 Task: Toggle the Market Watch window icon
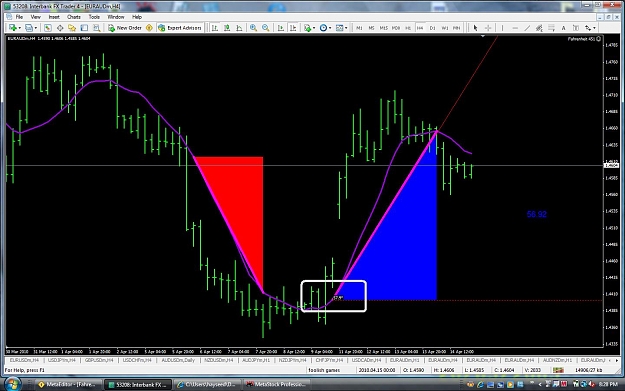48,28
